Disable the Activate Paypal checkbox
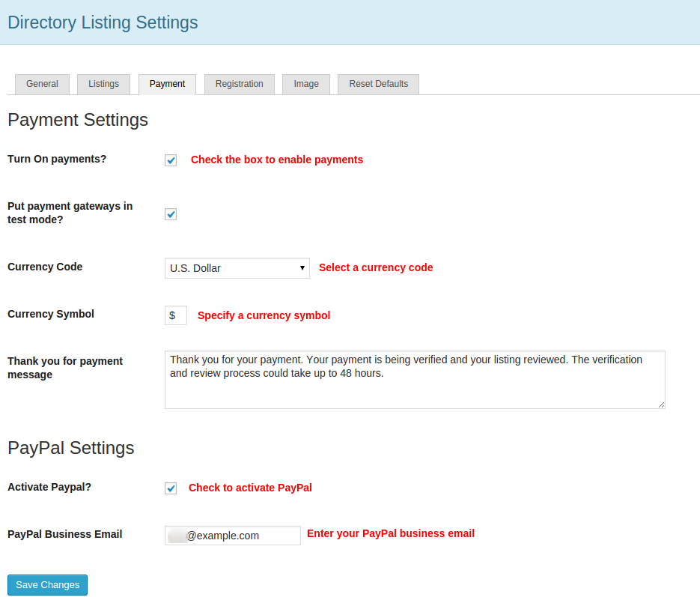Viewport: 700px width, 597px height. click(x=171, y=488)
